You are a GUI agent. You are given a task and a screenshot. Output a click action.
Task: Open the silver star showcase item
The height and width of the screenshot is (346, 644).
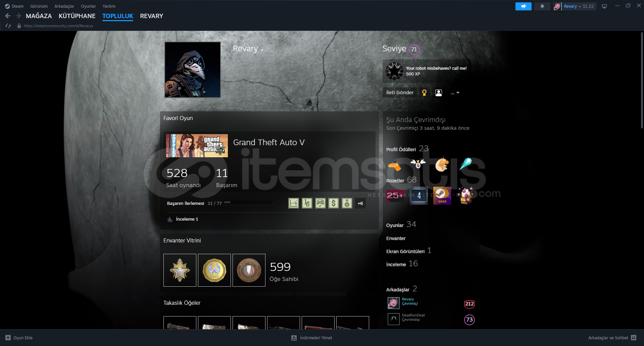pyautogui.click(x=180, y=270)
